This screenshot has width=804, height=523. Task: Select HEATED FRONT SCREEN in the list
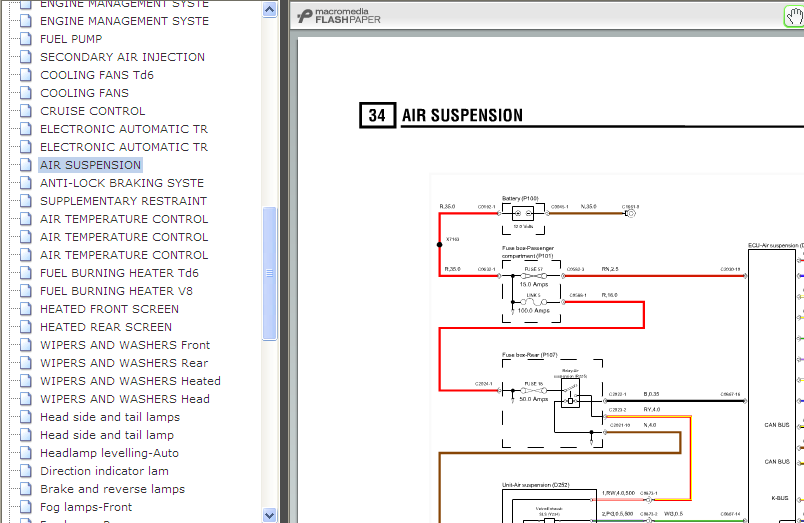110,309
